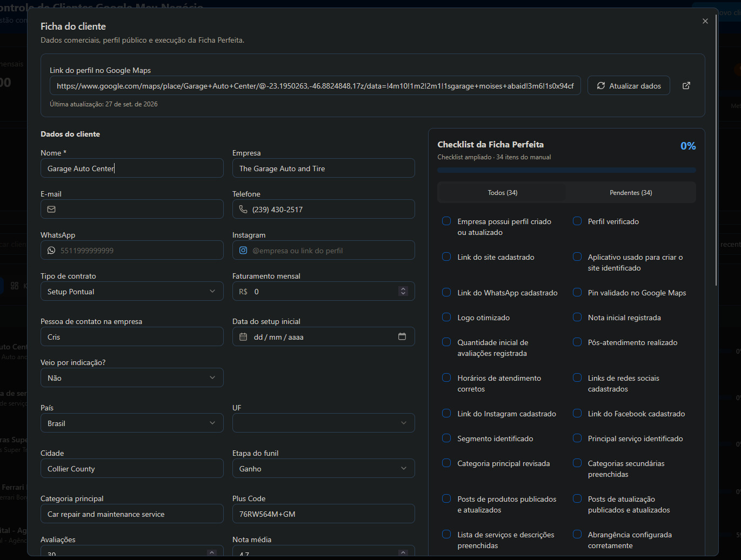Image resolution: width=741 pixels, height=560 pixels.
Task: Check 'Posts de produtos publicados e atualizados'
Action: [446, 498]
